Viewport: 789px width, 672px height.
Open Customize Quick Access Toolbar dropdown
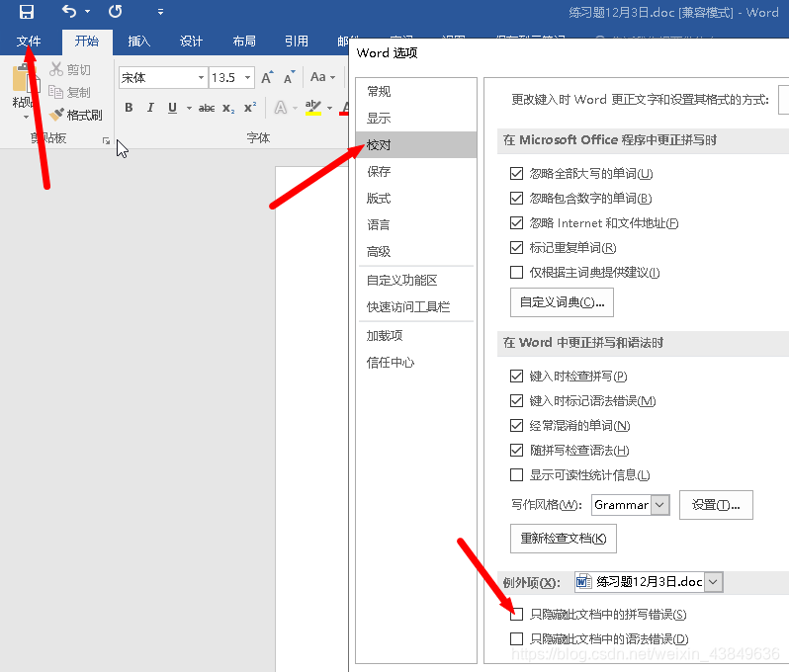pos(160,12)
